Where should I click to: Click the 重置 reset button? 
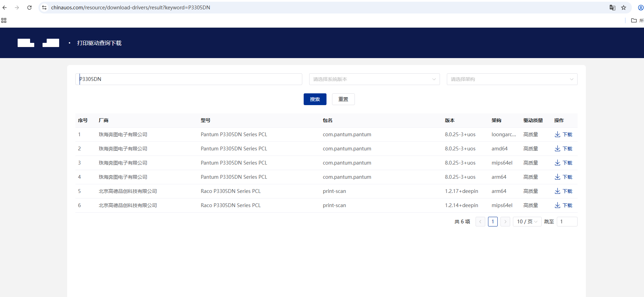[343, 99]
